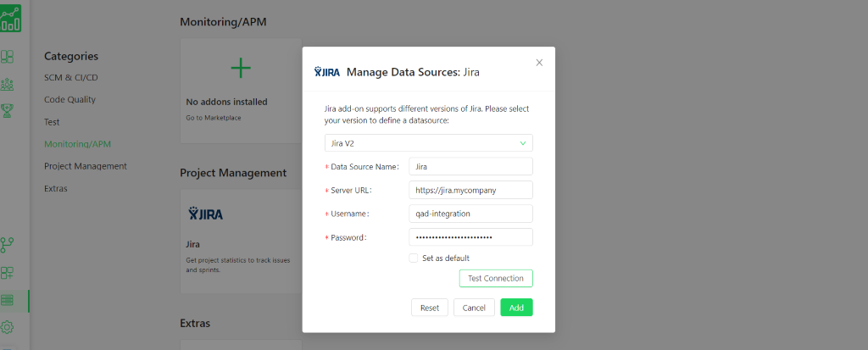Click the Data Source Name input field

[470, 166]
